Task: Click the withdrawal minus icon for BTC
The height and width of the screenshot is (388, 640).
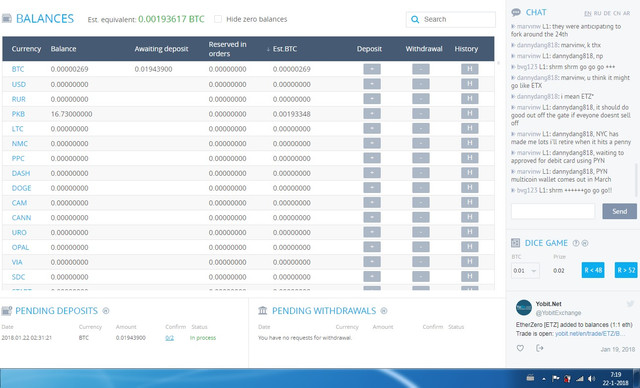Action: pyautogui.click(x=420, y=69)
